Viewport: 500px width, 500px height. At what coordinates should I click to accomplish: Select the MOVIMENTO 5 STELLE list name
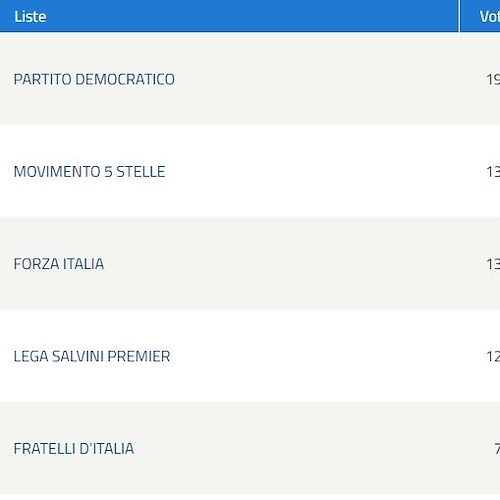89,172
